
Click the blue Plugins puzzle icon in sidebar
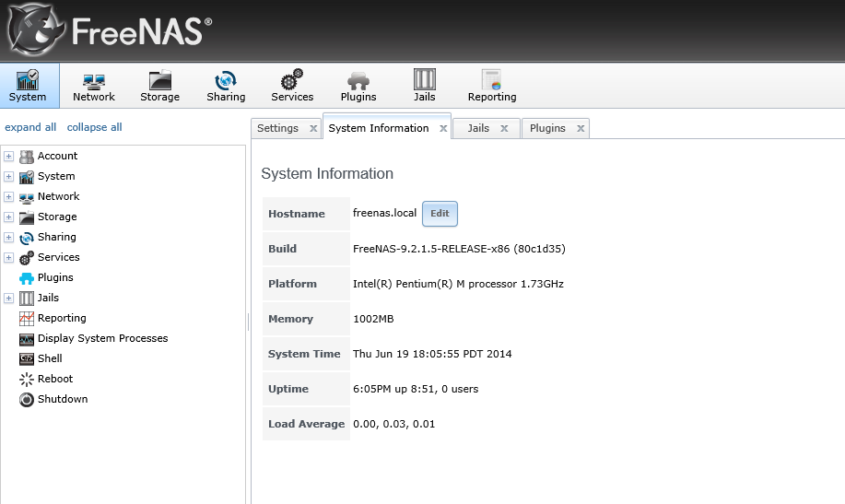[x=27, y=278]
